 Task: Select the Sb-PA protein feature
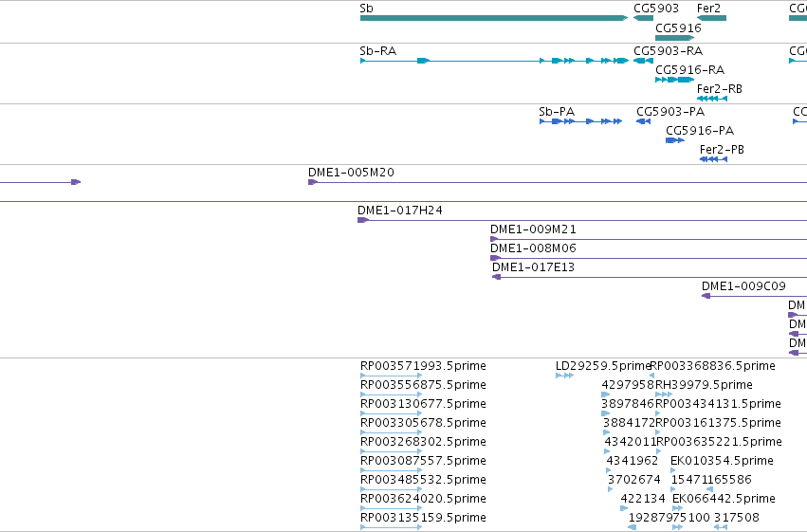click(581, 121)
